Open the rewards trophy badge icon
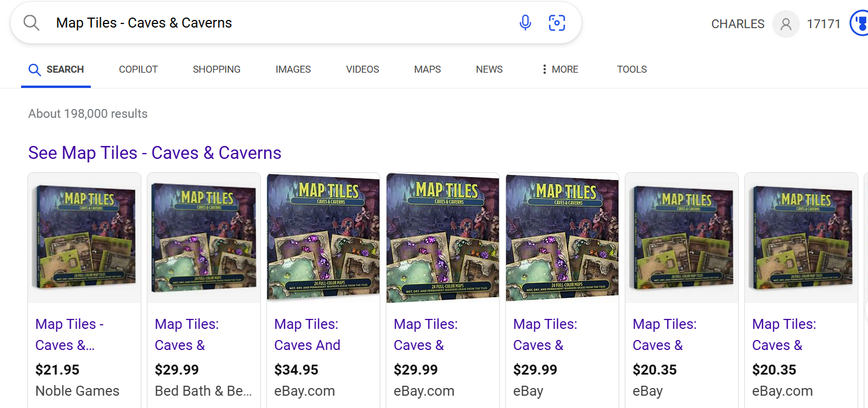This screenshot has height=408, width=868. (x=859, y=24)
